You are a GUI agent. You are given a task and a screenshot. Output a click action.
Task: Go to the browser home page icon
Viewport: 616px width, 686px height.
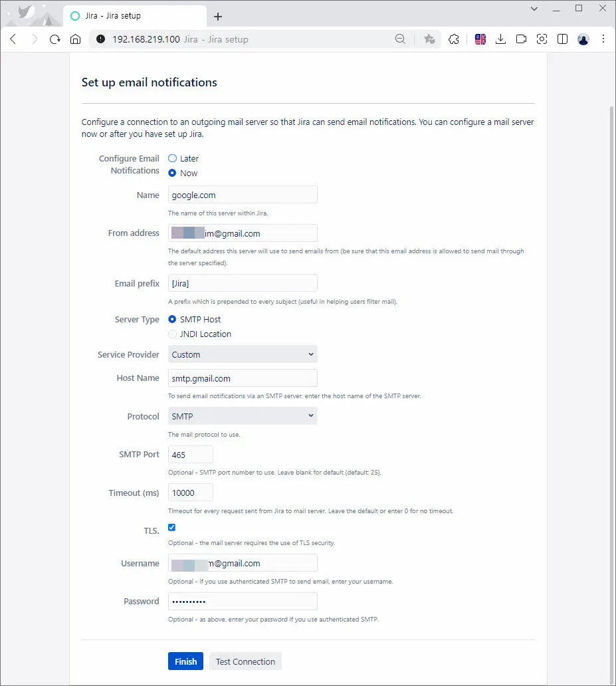point(76,39)
